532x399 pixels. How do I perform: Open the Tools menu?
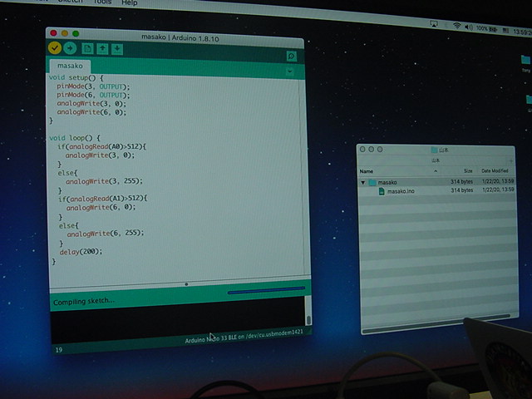102,2
